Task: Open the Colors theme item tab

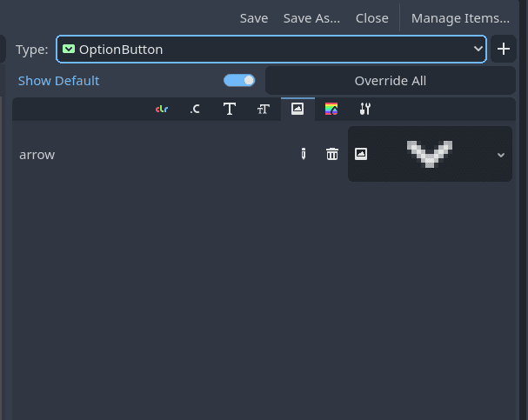Action: 162,109
